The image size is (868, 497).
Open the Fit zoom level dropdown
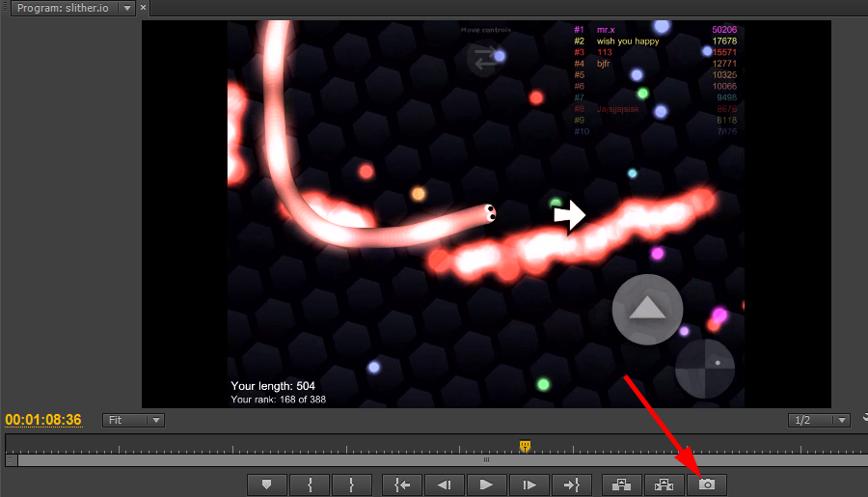133,421
